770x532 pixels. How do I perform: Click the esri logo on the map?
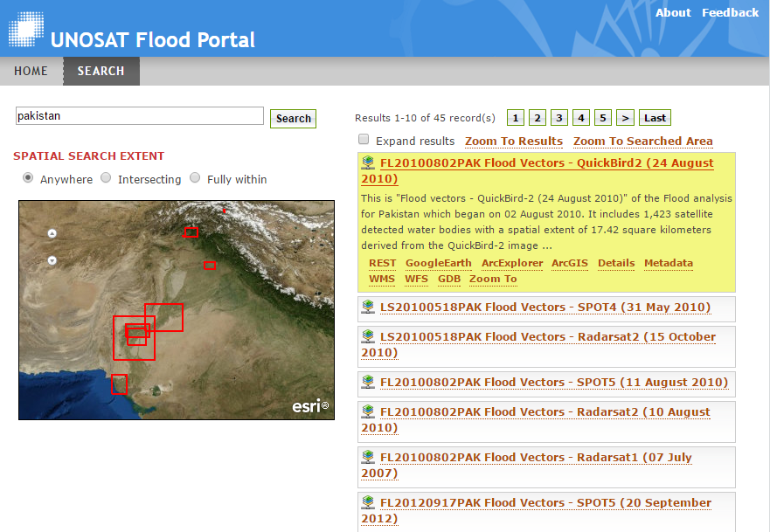pos(310,406)
